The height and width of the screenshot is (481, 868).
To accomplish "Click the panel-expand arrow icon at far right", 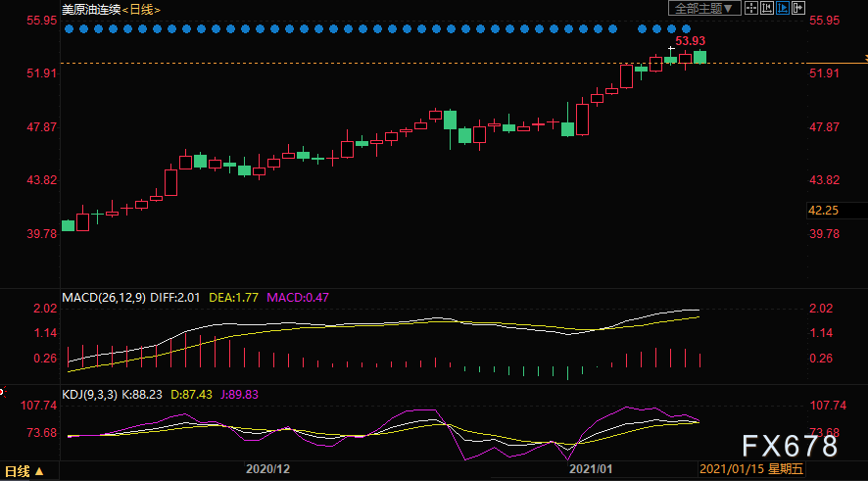I will tap(797, 8).
